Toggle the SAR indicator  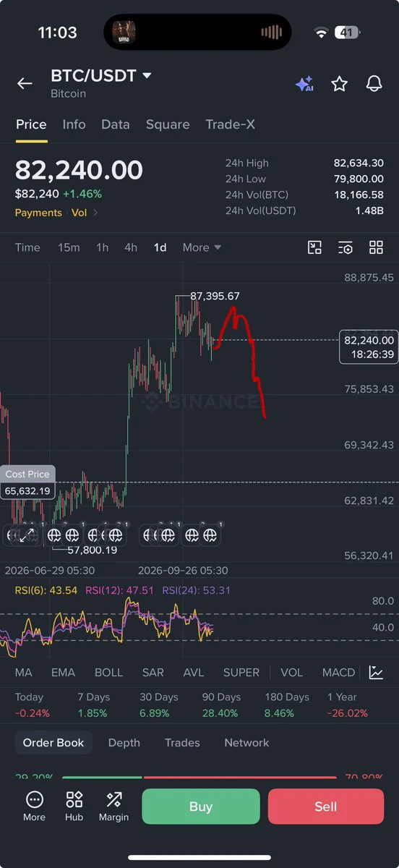tap(153, 673)
